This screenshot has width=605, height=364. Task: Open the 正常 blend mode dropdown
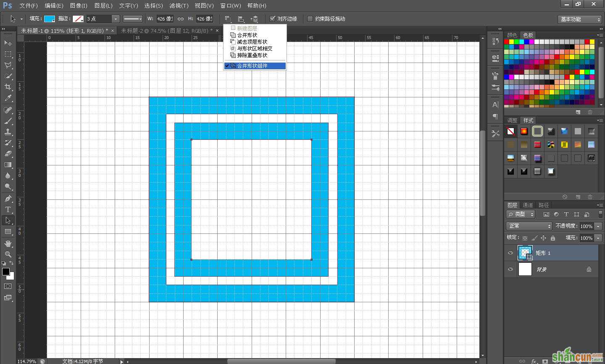[529, 226]
